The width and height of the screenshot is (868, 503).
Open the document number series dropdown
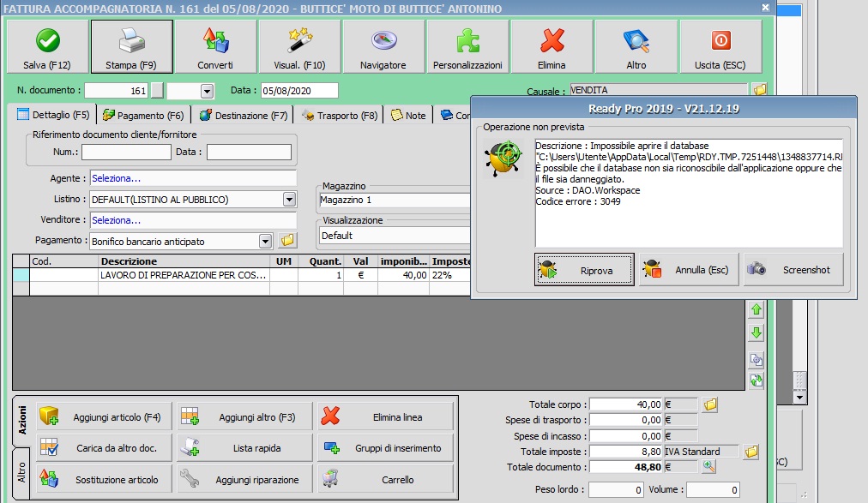[x=207, y=91]
